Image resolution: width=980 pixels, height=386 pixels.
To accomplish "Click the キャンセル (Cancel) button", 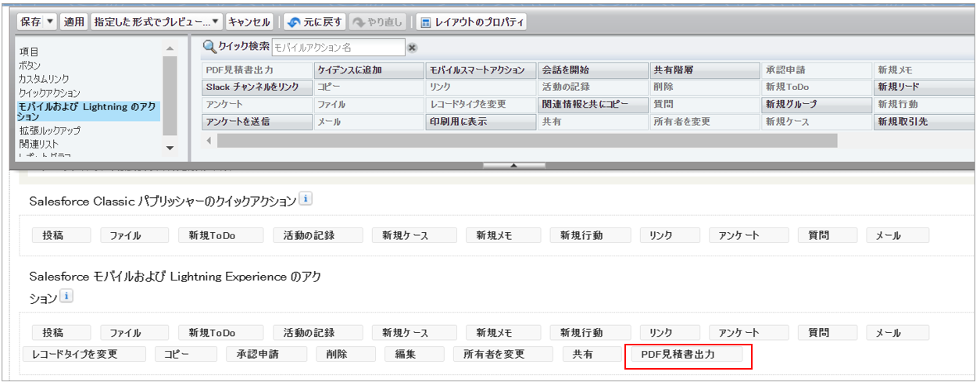I will click(249, 22).
